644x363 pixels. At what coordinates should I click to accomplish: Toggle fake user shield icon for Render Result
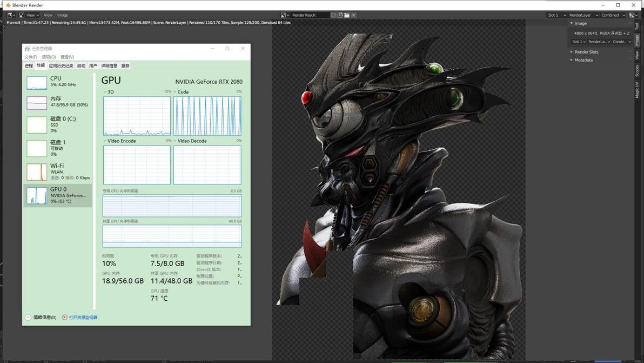tap(333, 15)
